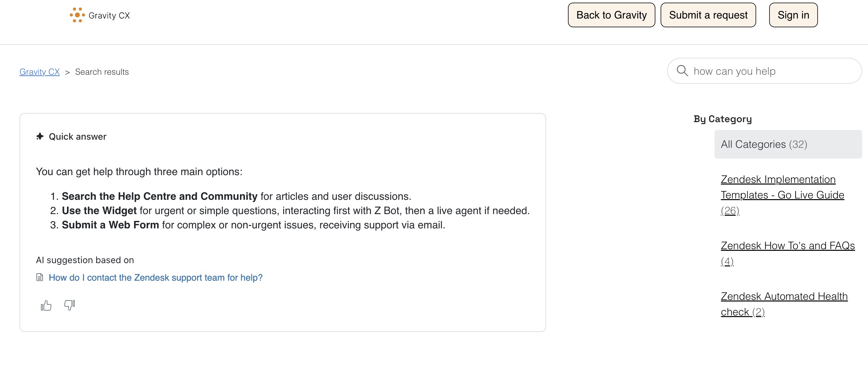Screen dimensions: 868x371
Task: Click the Gravity CX logo icon
Action: [77, 15]
